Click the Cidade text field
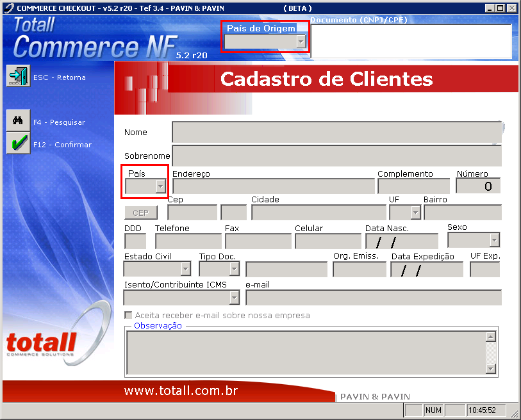This screenshot has width=521, height=420. pyautogui.click(x=318, y=213)
